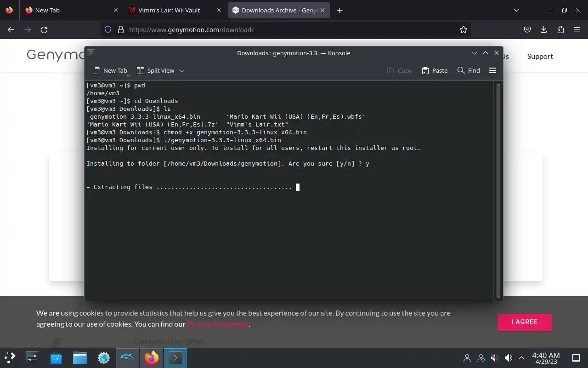
Task: Click the Support link on Genymotion page
Action: [540, 56]
